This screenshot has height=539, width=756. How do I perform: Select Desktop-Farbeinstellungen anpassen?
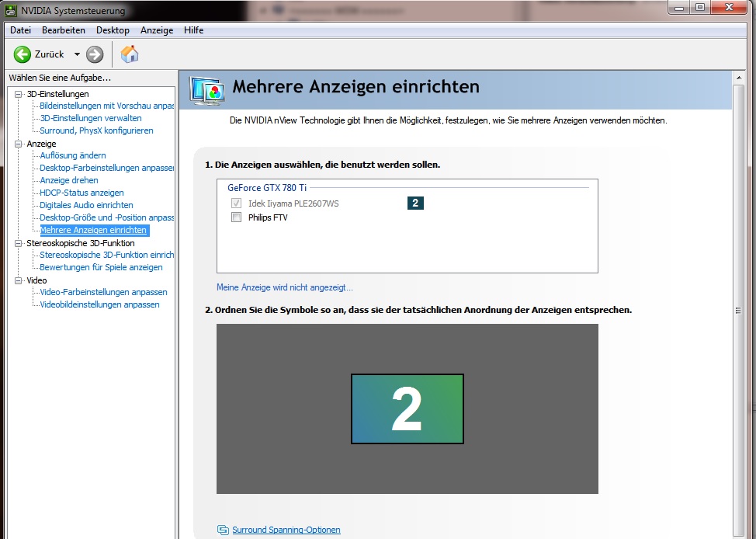(x=106, y=168)
